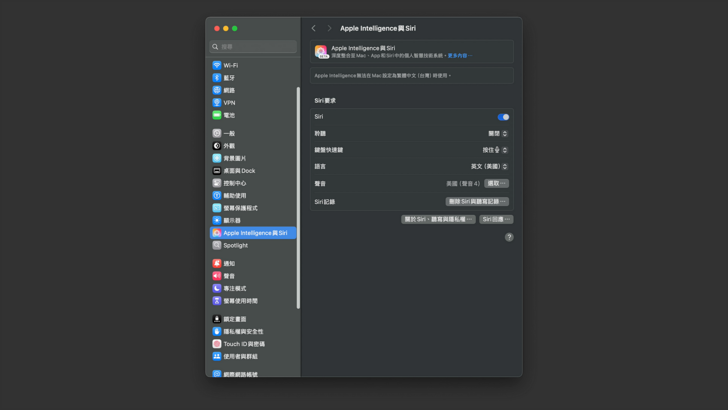Follow the 更多內容 link
The image size is (728, 410).
460,56
